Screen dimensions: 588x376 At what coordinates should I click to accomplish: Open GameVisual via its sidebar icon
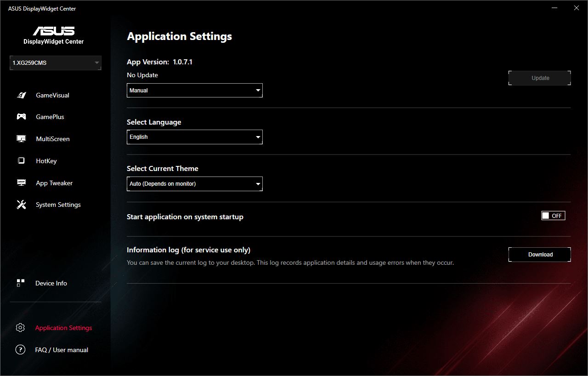pos(21,95)
